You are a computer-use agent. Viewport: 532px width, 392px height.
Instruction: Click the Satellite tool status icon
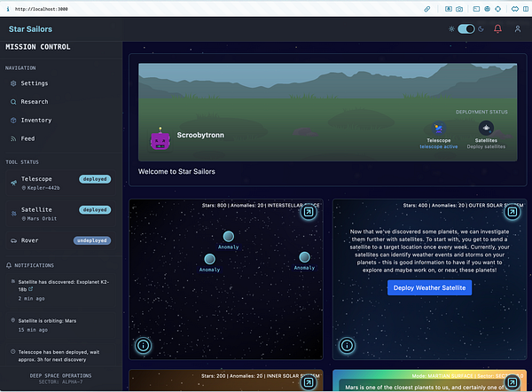[13, 214]
